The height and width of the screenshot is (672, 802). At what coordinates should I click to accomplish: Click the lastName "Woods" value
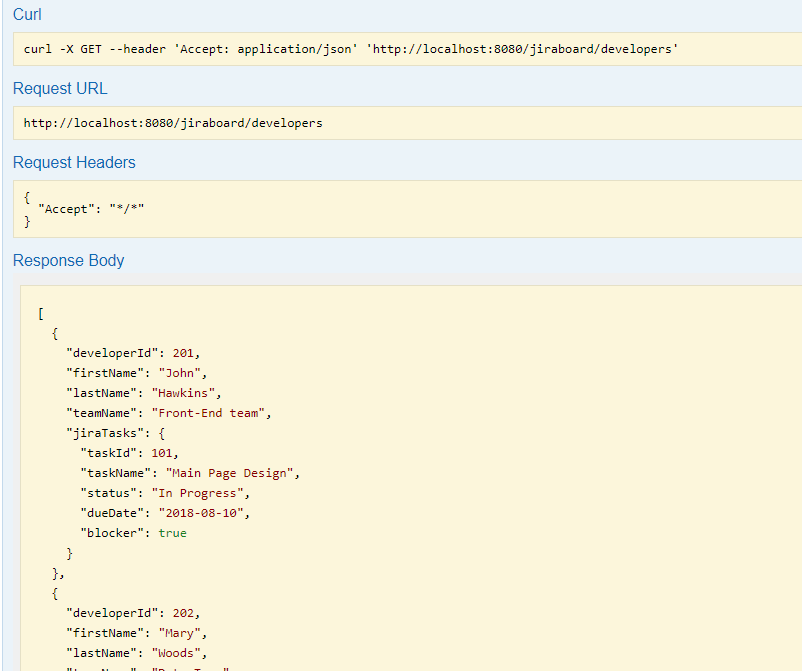(x=176, y=653)
